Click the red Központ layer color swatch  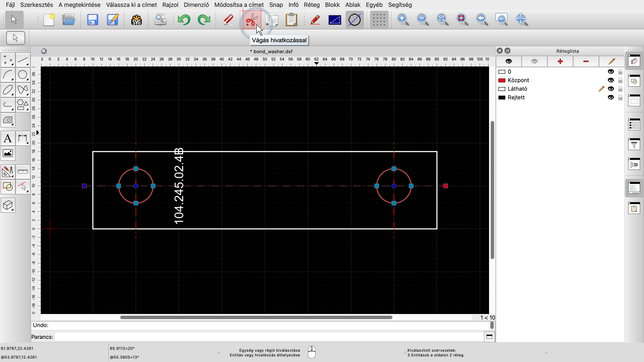501,80
